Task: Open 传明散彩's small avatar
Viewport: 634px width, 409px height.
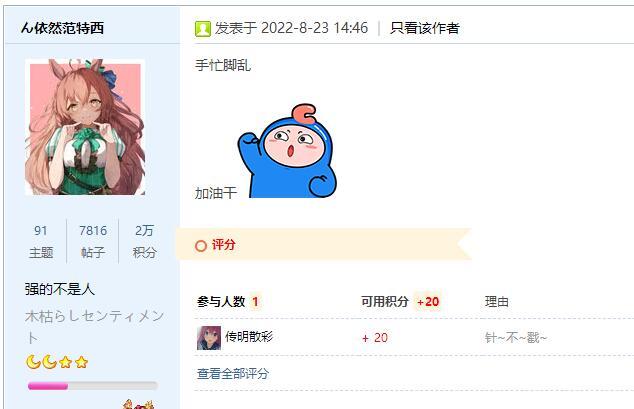Action: coord(209,338)
